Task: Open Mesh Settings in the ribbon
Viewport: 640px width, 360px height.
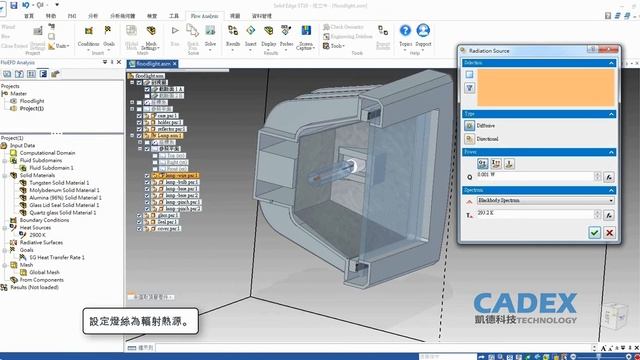Action: (x=151, y=37)
